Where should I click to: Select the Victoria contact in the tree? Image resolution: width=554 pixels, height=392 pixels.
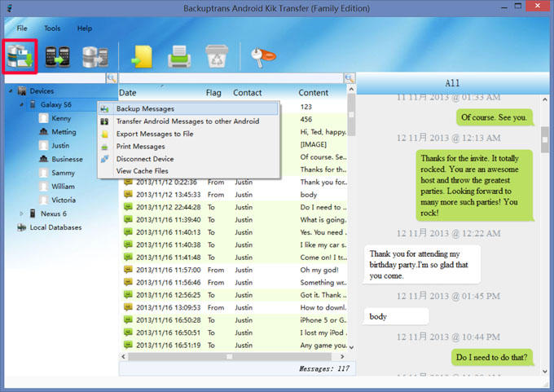pyautogui.click(x=64, y=200)
